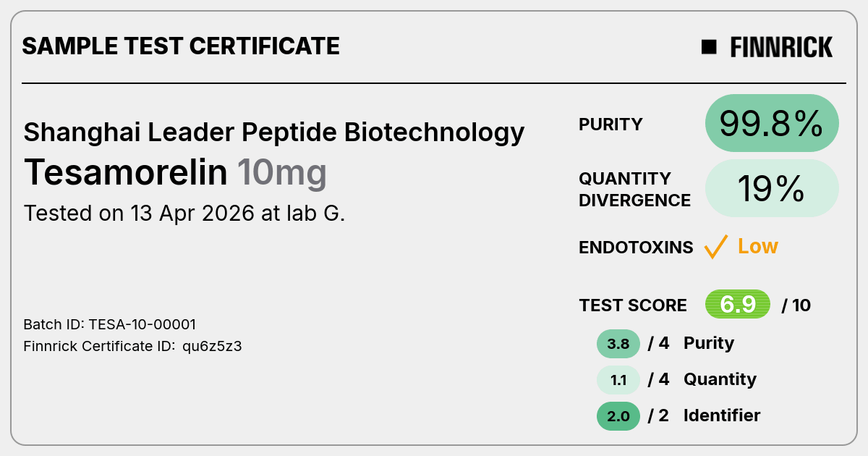
Task: Click the 3.8 purity sub-score pill
Action: pyautogui.click(x=618, y=344)
